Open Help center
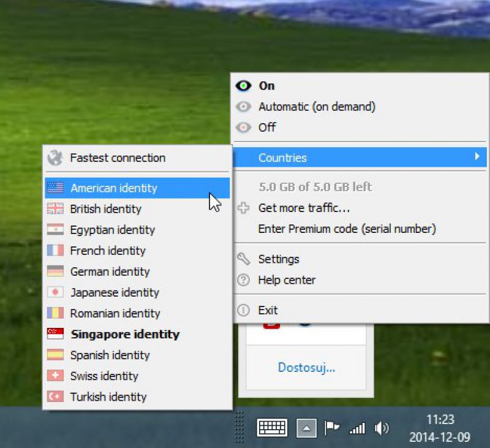 [360, 280]
